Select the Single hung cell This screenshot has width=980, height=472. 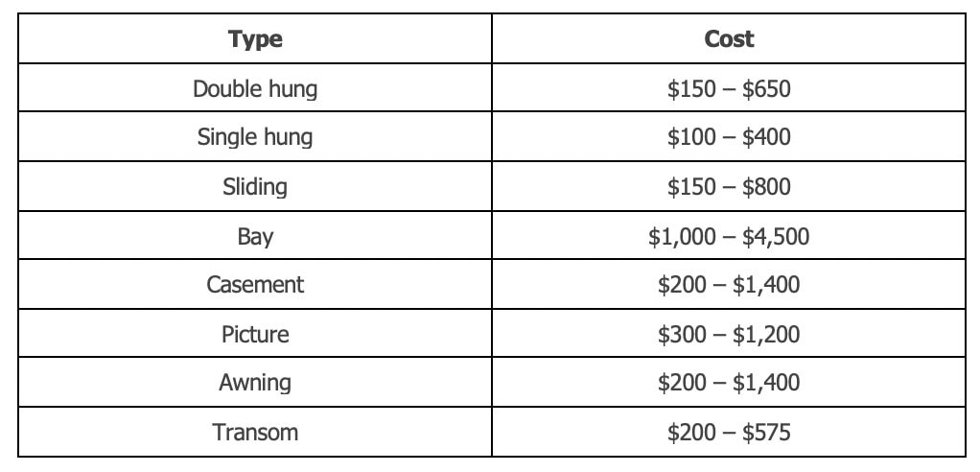point(255,137)
